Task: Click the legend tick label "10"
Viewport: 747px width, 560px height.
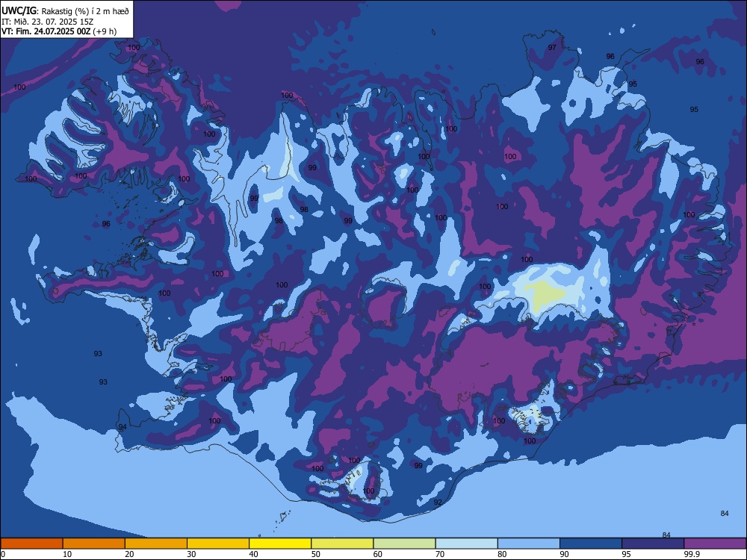Action: (67, 554)
